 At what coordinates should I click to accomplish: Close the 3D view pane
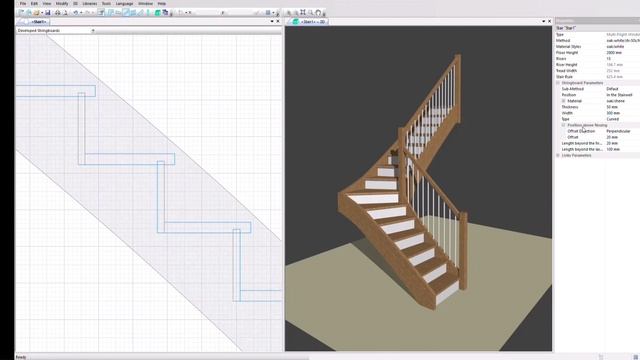tap(549, 21)
